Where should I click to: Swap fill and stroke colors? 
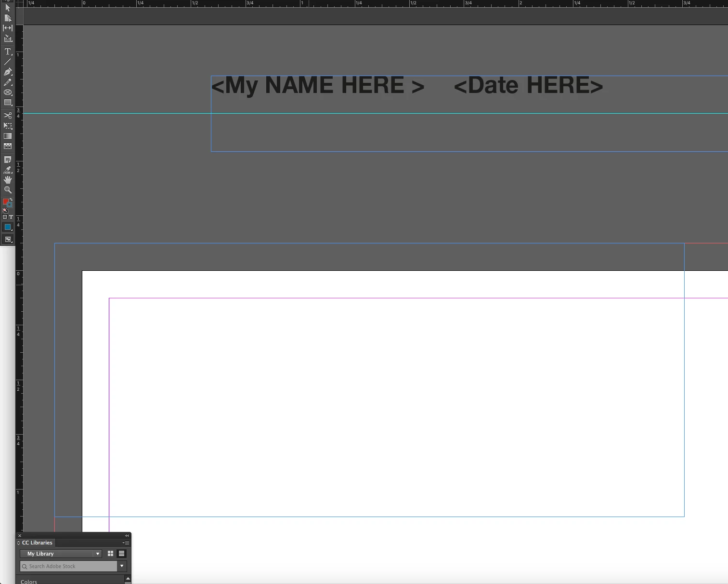11,199
